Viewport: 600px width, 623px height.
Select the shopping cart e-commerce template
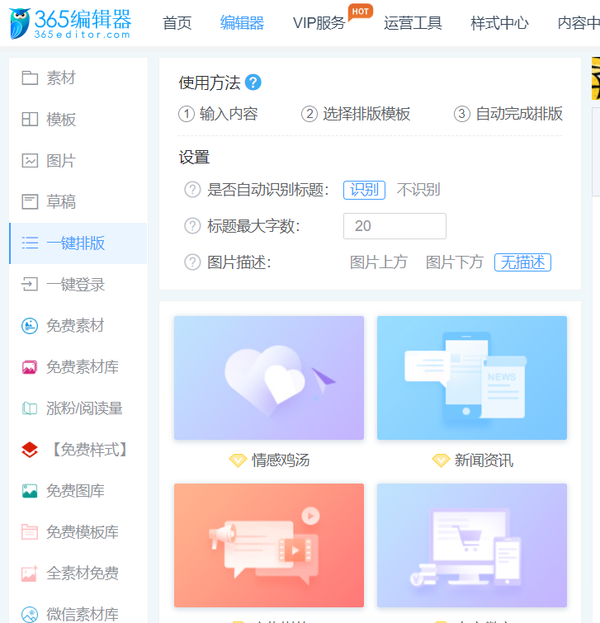click(472, 545)
